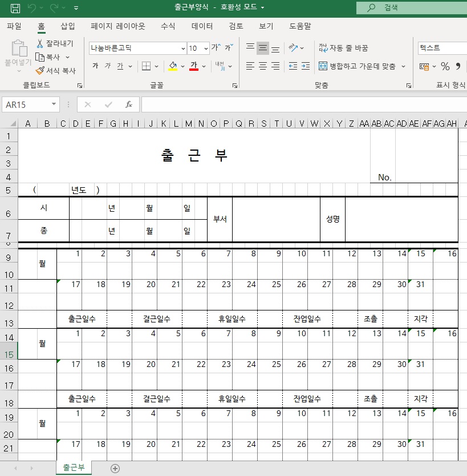Open the Quick Access Toolbar customization arrow

(76, 8)
